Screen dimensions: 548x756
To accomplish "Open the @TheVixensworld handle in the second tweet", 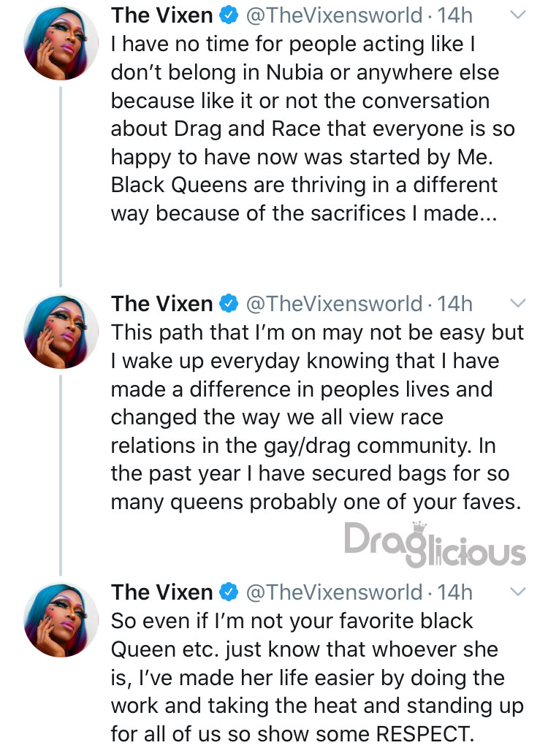I will pos(335,305).
